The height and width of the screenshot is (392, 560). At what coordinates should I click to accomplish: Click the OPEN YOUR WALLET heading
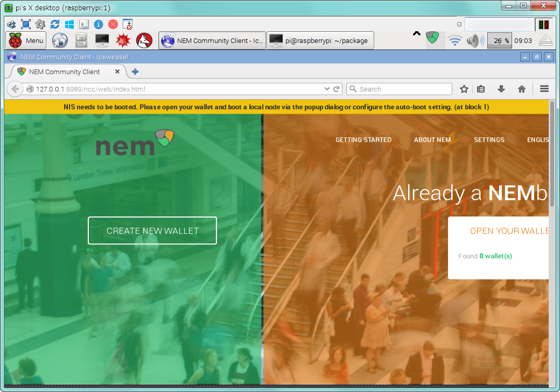(509, 231)
